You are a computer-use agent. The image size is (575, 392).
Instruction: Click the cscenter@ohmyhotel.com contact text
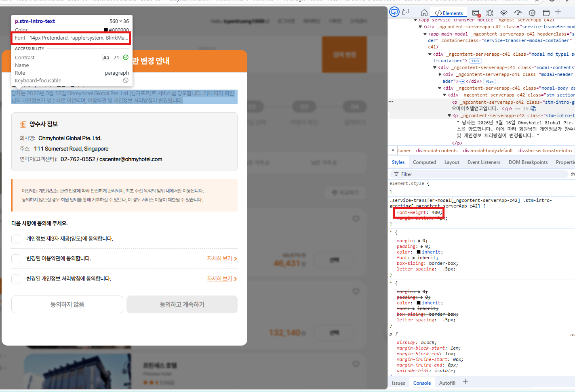point(131,159)
